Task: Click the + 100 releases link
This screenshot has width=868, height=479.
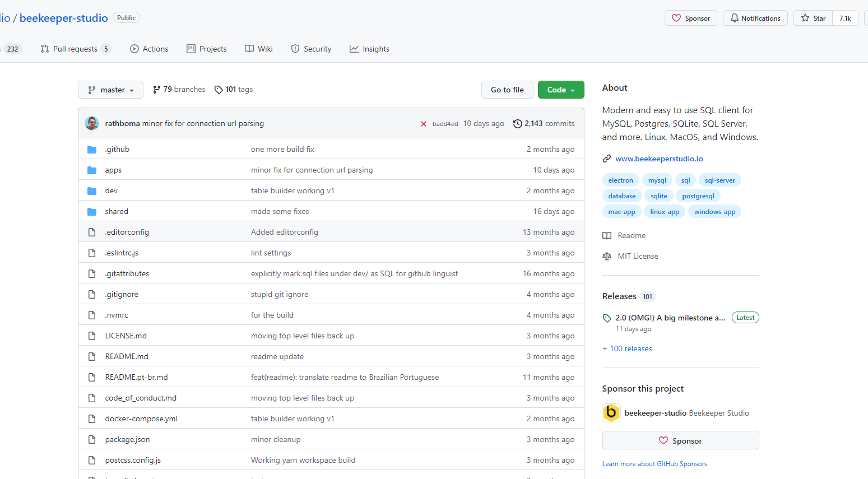Action: coord(627,349)
